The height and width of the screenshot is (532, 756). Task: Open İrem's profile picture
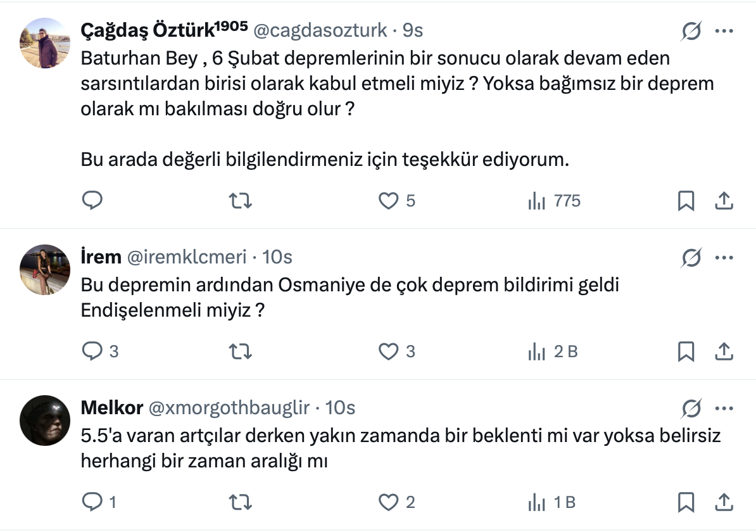(44, 269)
